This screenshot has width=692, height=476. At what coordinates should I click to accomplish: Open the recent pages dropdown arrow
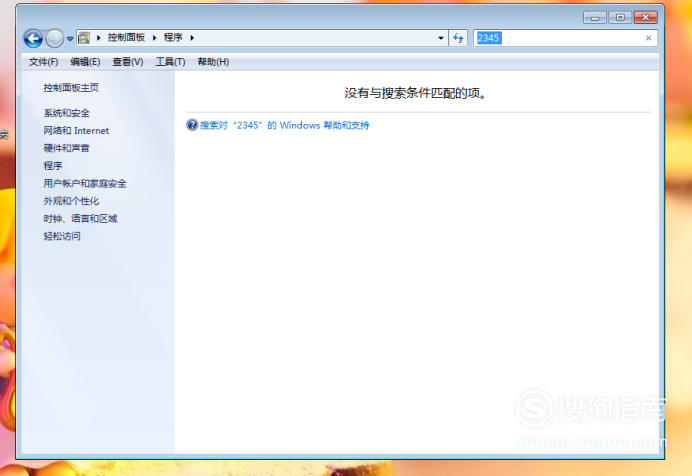pos(70,39)
